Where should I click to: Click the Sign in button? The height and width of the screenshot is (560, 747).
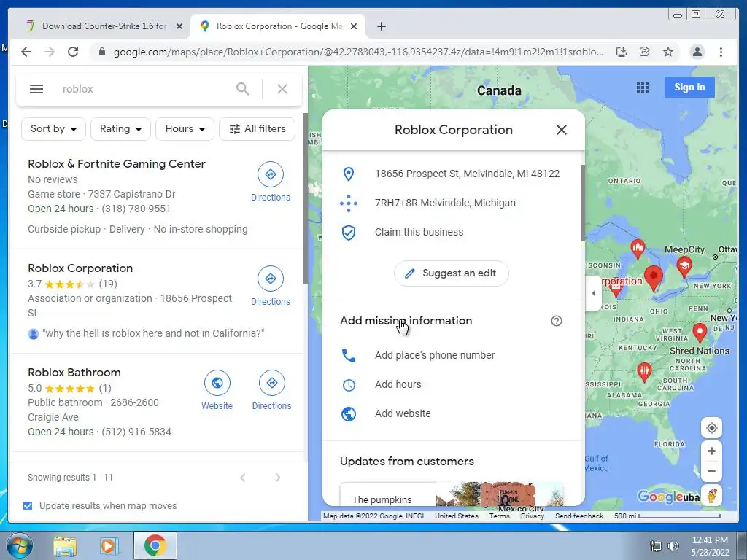[x=689, y=87]
